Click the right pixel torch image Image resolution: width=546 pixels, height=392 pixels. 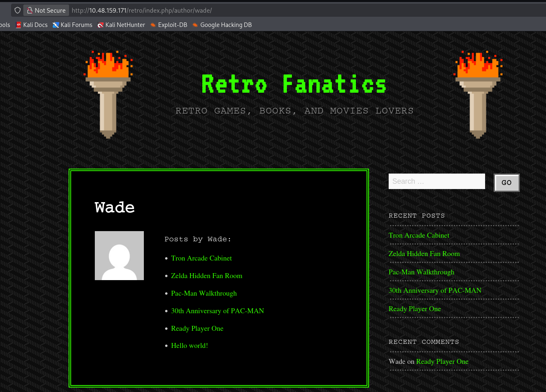(x=478, y=94)
